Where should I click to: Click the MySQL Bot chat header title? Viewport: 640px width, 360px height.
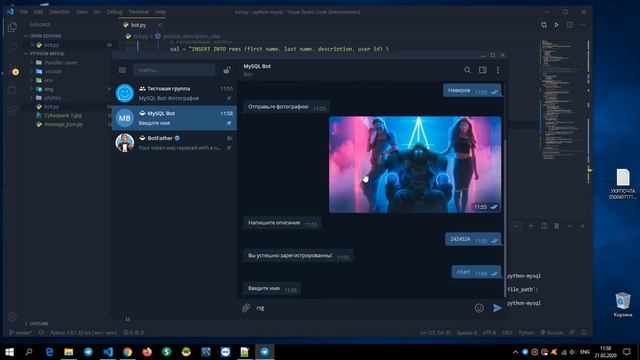(257, 66)
